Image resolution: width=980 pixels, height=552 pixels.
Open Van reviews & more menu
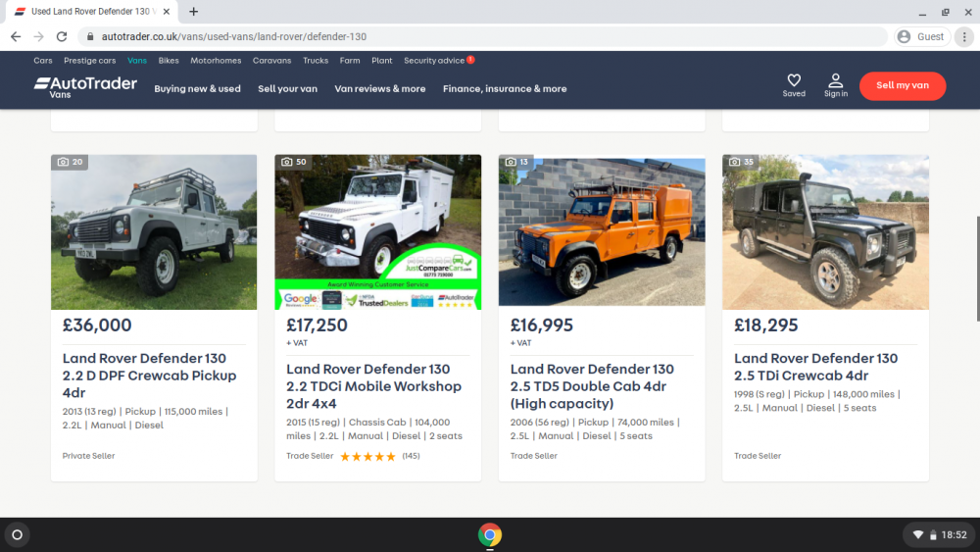point(380,89)
